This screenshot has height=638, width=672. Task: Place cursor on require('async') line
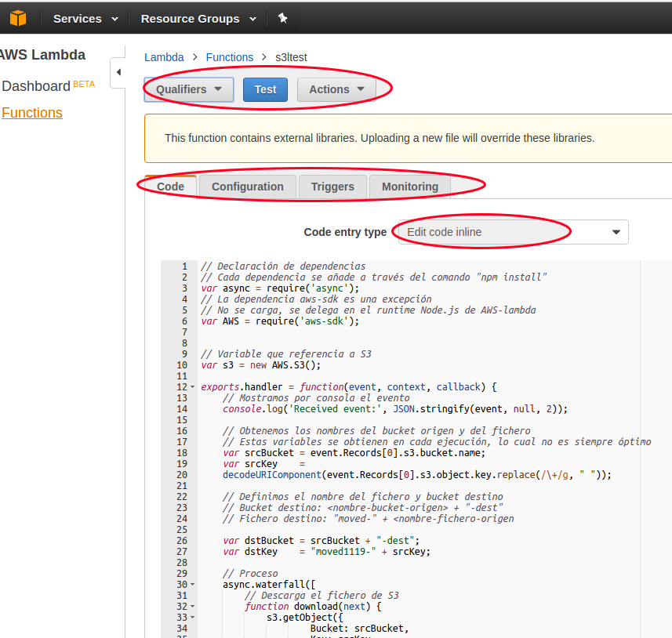280,288
